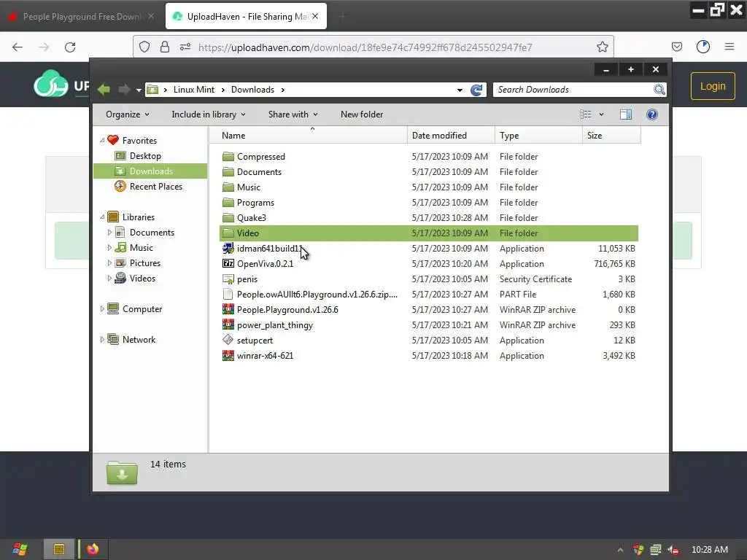The height and width of the screenshot is (560, 747).
Task: Click the grey forward arrow in explorer
Action: (x=124, y=90)
